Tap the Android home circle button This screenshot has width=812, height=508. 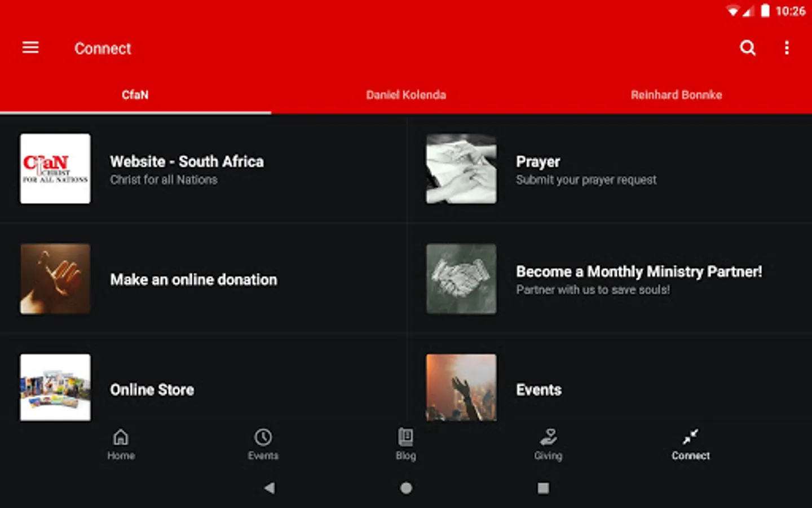point(406,488)
